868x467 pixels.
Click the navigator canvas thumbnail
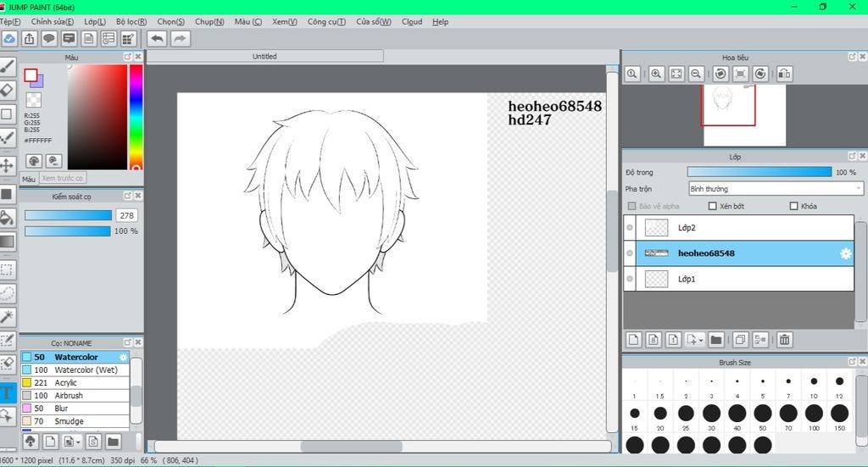click(x=744, y=115)
